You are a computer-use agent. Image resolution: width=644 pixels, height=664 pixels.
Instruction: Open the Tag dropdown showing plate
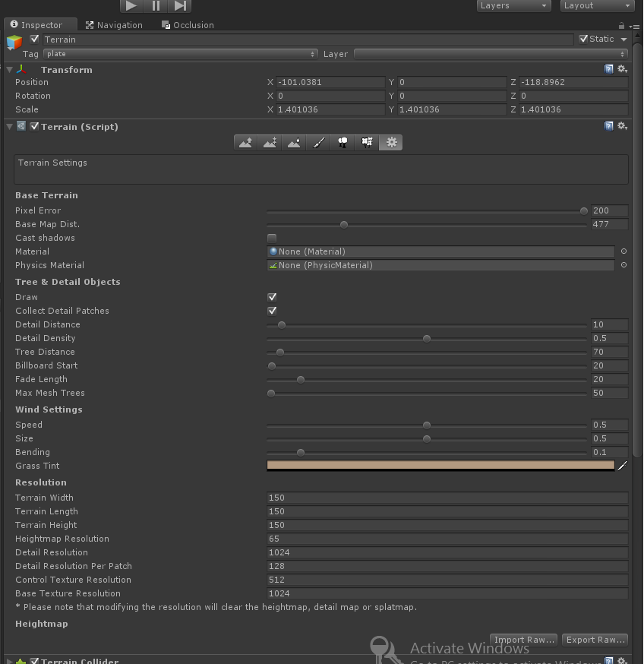pos(180,54)
